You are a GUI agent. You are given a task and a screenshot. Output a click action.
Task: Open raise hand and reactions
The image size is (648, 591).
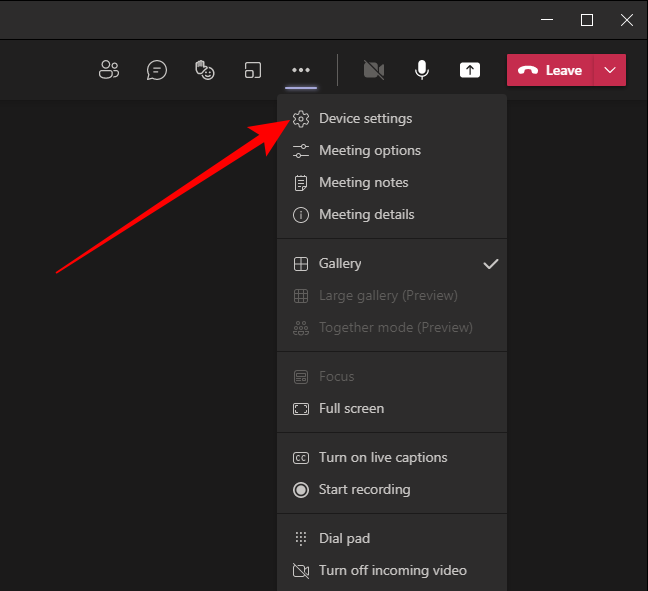tap(205, 70)
